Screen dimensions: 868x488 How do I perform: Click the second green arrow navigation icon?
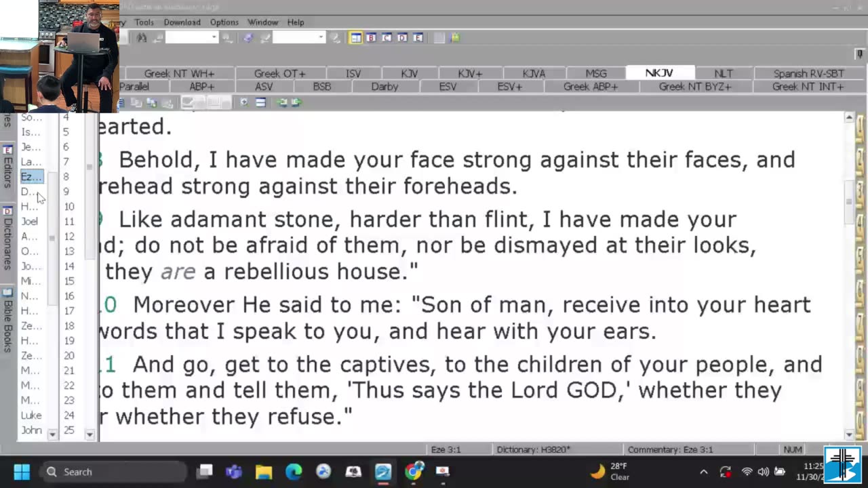pyautogui.click(x=295, y=102)
